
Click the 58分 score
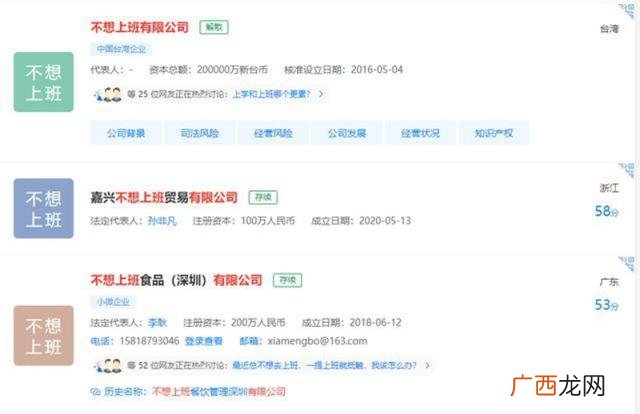point(607,211)
